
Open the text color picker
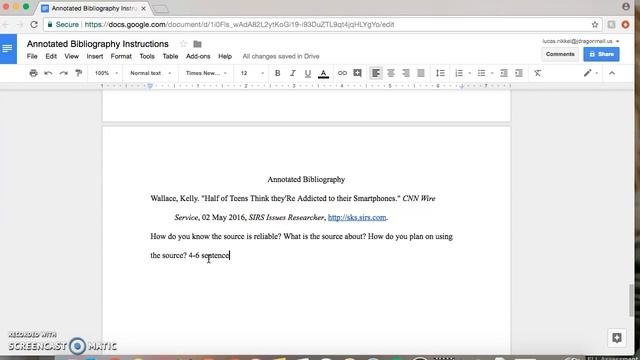[x=323, y=73]
